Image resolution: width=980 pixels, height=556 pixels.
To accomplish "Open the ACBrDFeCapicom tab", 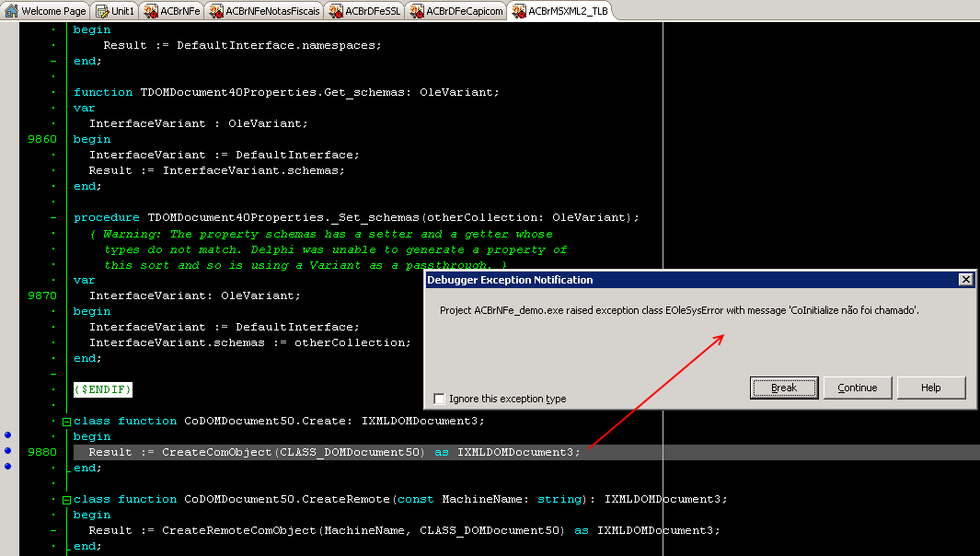I will point(456,11).
